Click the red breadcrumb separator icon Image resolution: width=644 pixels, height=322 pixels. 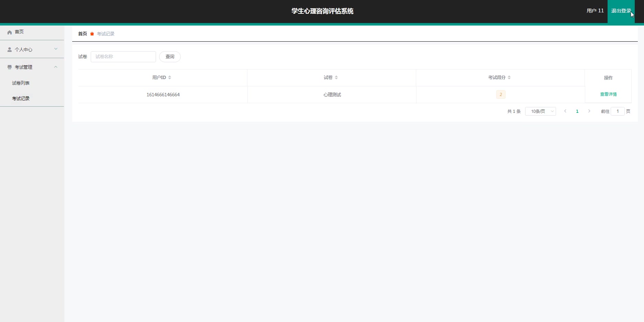[92, 34]
